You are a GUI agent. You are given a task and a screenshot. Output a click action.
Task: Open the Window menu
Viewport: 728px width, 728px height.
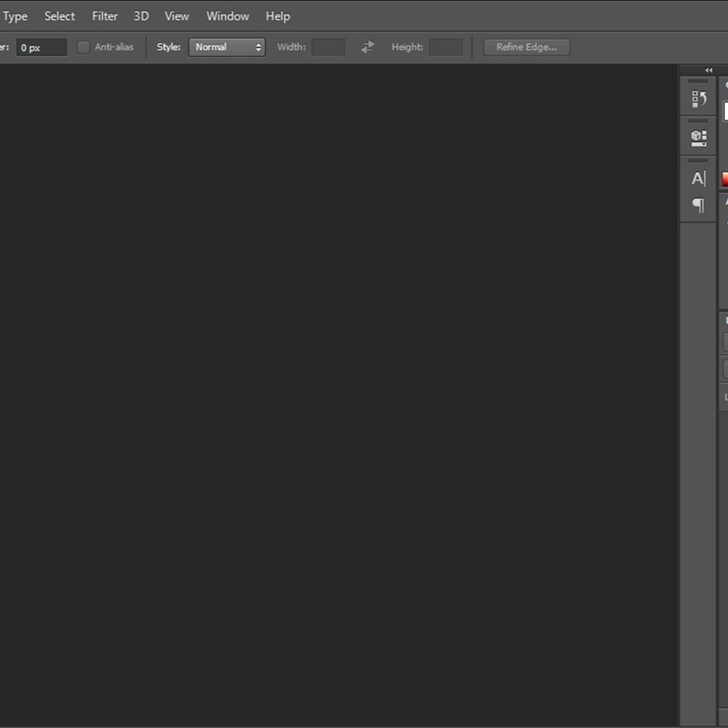pos(227,16)
